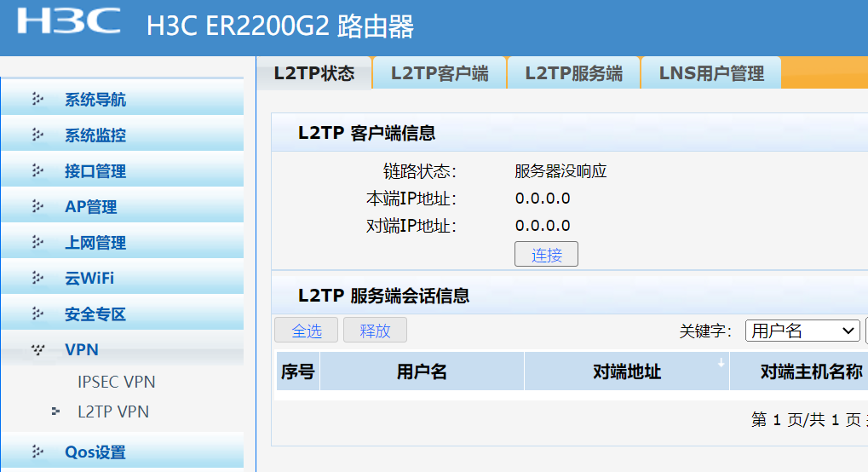Screen dimensions: 868x472
Task: Click the sort arrow in 对端地址 column
Action: (721, 363)
